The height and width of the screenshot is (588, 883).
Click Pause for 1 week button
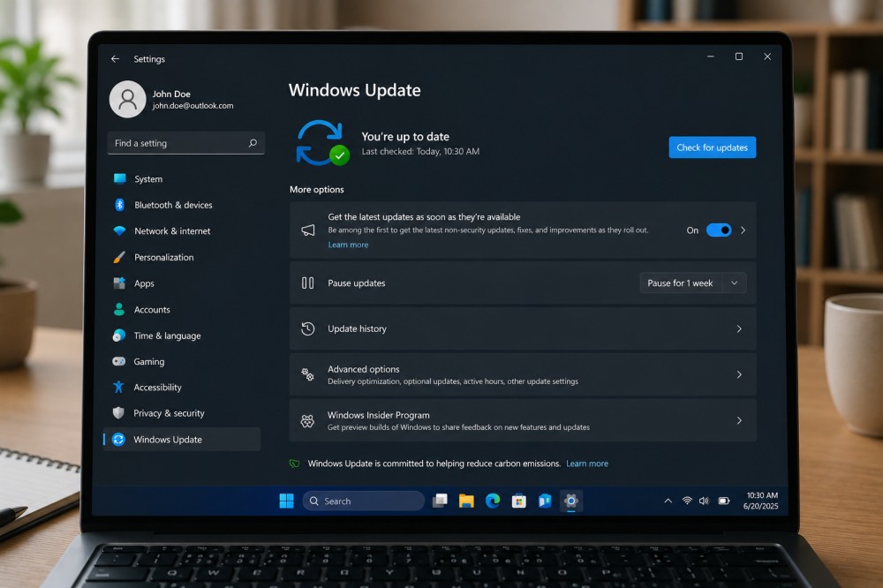(x=680, y=283)
